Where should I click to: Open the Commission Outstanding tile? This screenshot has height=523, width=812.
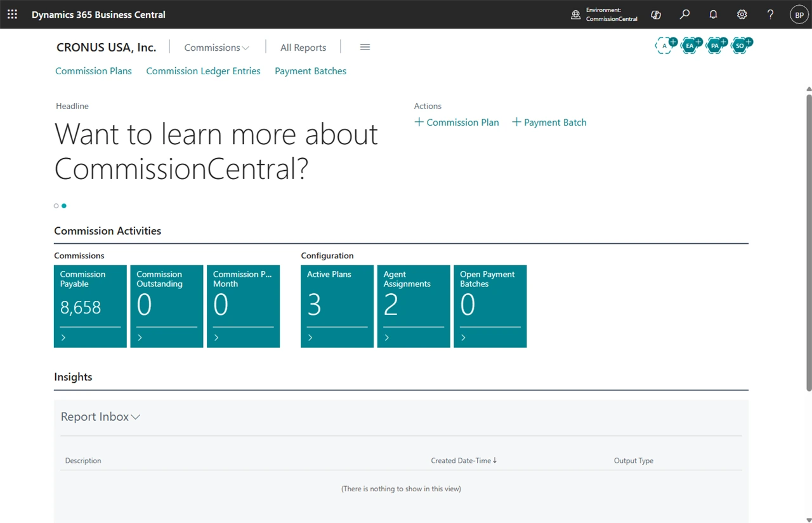pyautogui.click(x=167, y=306)
